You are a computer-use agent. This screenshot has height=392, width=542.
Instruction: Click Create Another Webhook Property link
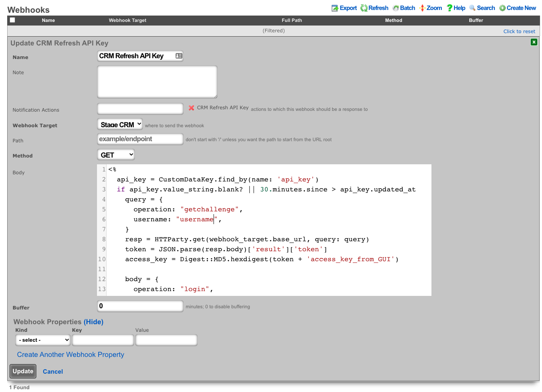point(71,355)
